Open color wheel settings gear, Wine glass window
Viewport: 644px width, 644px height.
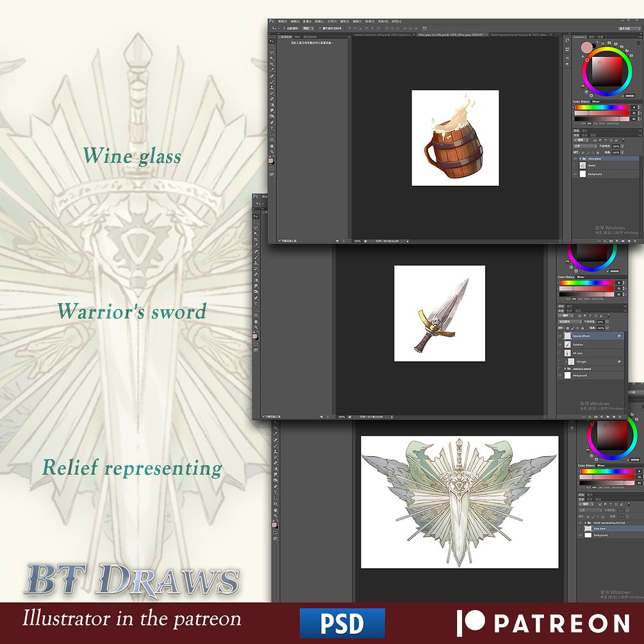pos(639,43)
